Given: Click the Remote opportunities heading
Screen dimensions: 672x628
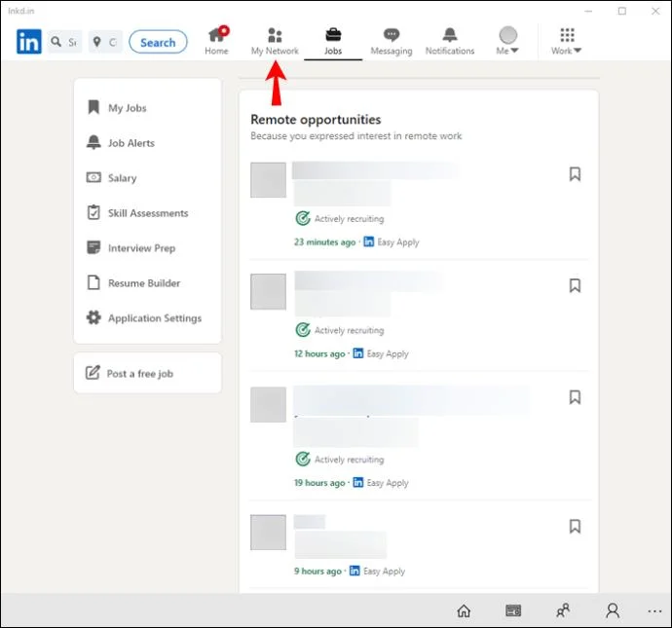Looking at the screenshot, I should (316, 120).
